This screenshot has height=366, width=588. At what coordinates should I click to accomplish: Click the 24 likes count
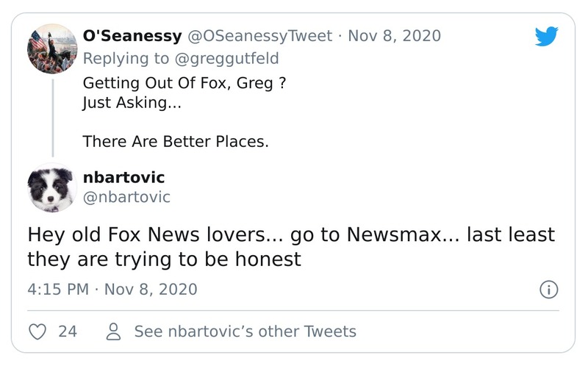[x=68, y=331]
